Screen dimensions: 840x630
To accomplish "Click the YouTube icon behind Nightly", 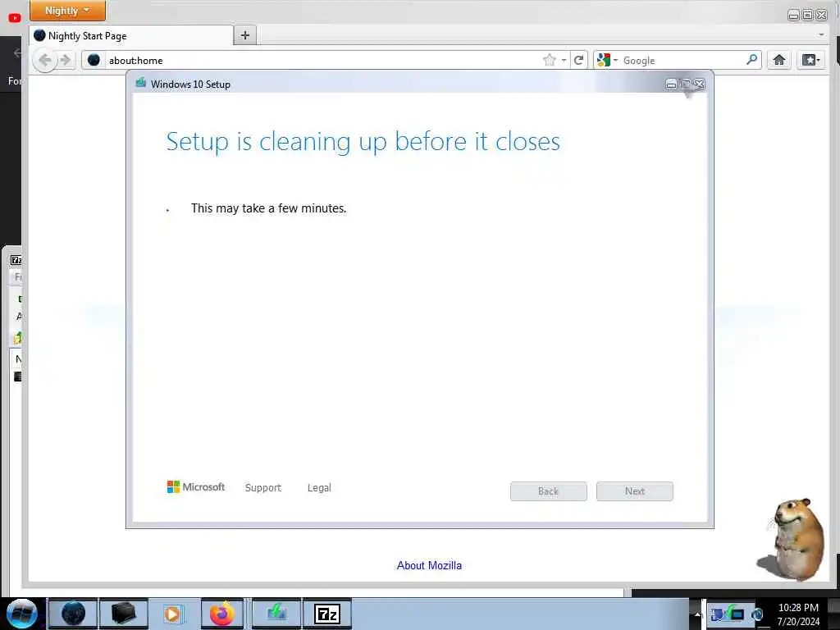I will (x=15, y=18).
